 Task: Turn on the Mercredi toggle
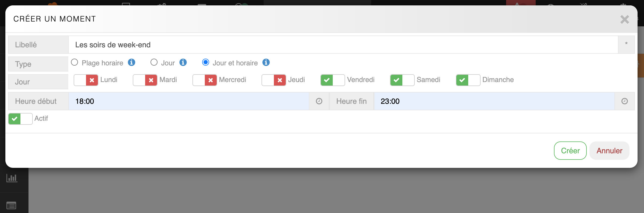click(205, 80)
